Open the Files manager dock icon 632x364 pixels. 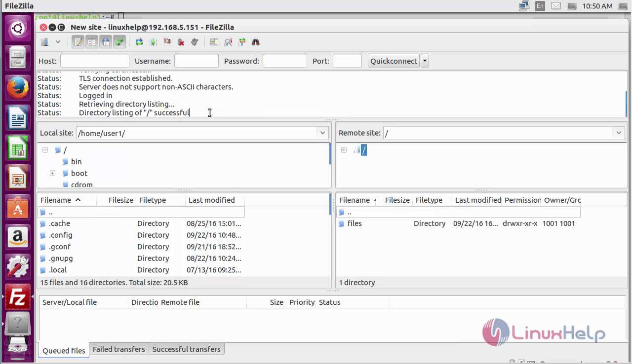tap(18, 58)
